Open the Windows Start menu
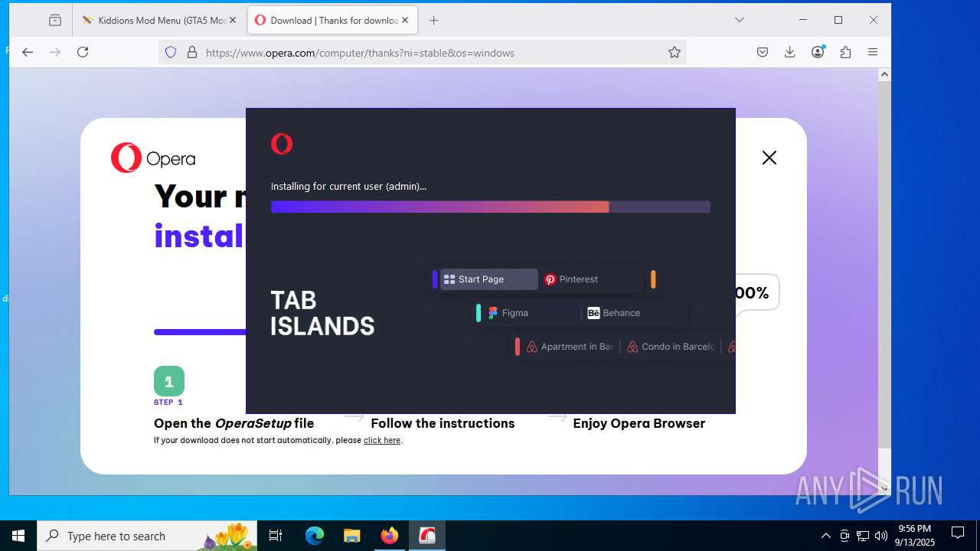The height and width of the screenshot is (551, 980). click(18, 536)
